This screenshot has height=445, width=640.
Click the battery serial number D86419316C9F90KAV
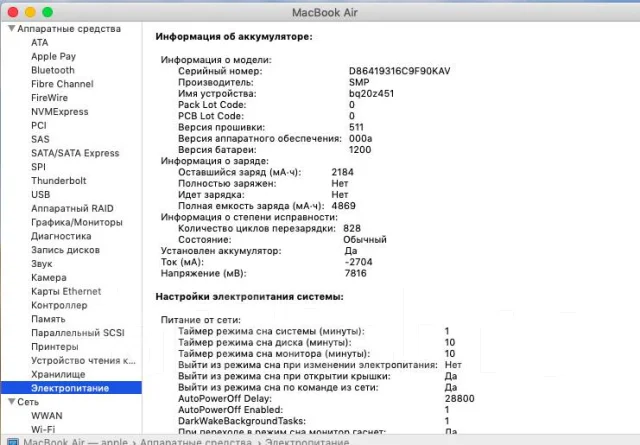tap(399, 71)
